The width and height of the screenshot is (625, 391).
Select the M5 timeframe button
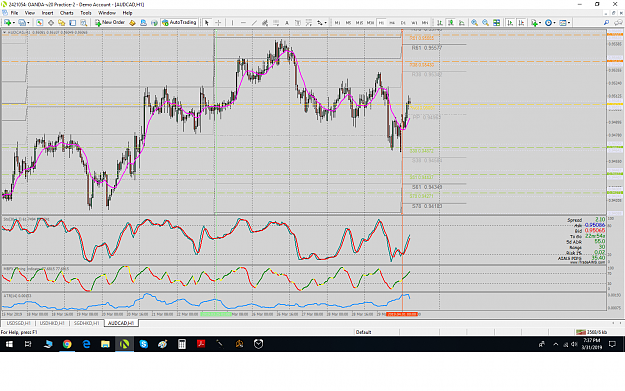348,23
